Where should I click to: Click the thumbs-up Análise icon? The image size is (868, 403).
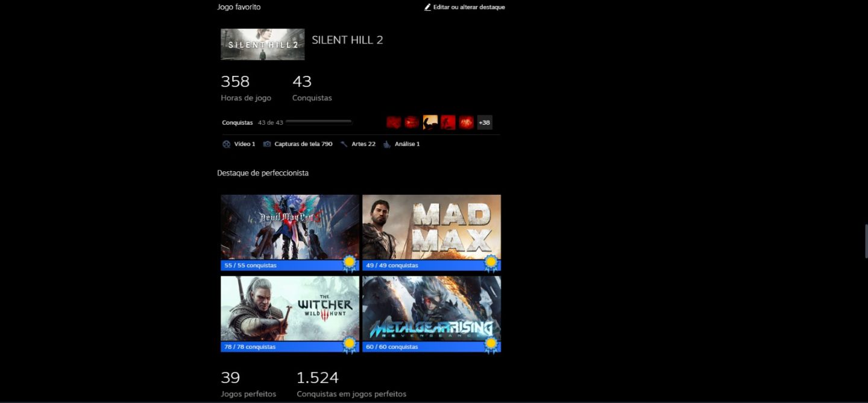[x=387, y=144]
